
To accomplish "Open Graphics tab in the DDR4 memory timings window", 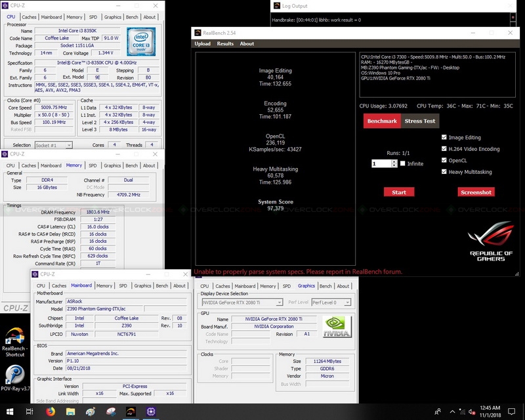I will click(x=112, y=165).
